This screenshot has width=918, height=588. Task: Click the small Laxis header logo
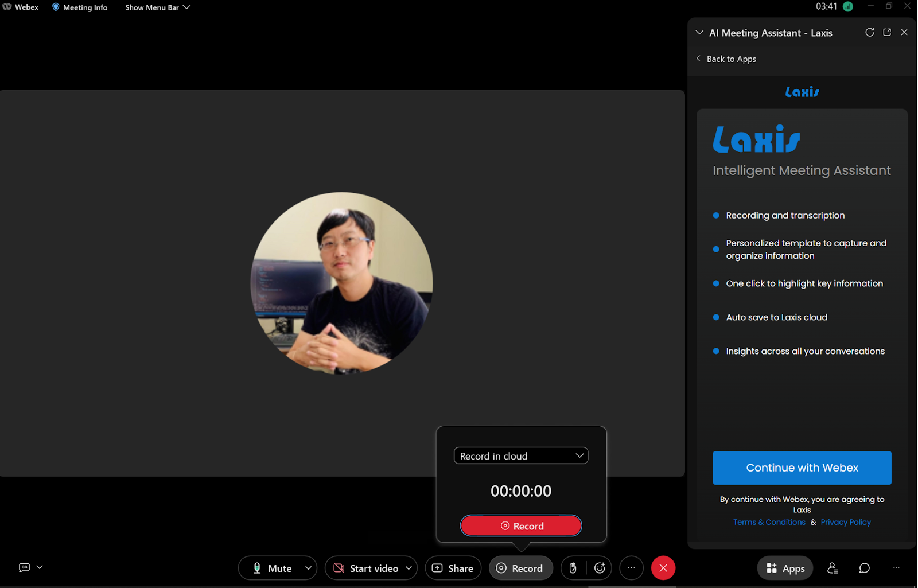click(802, 92)
